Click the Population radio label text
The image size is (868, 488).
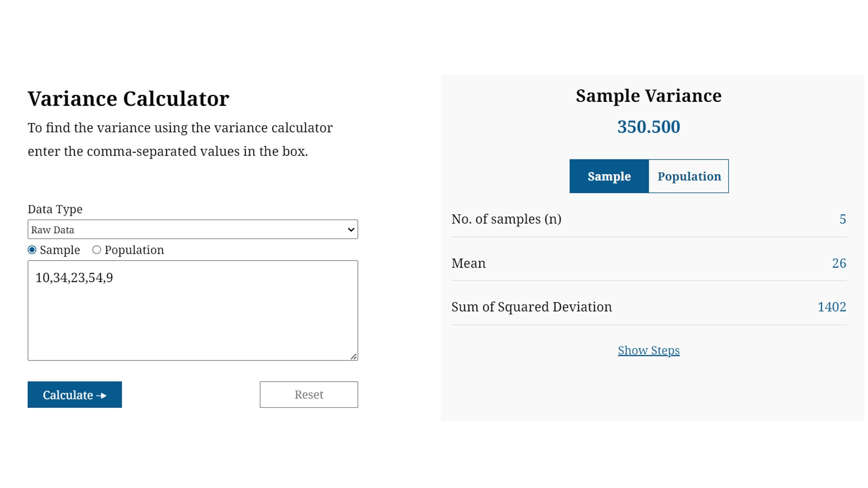click(x=134, y=250)
